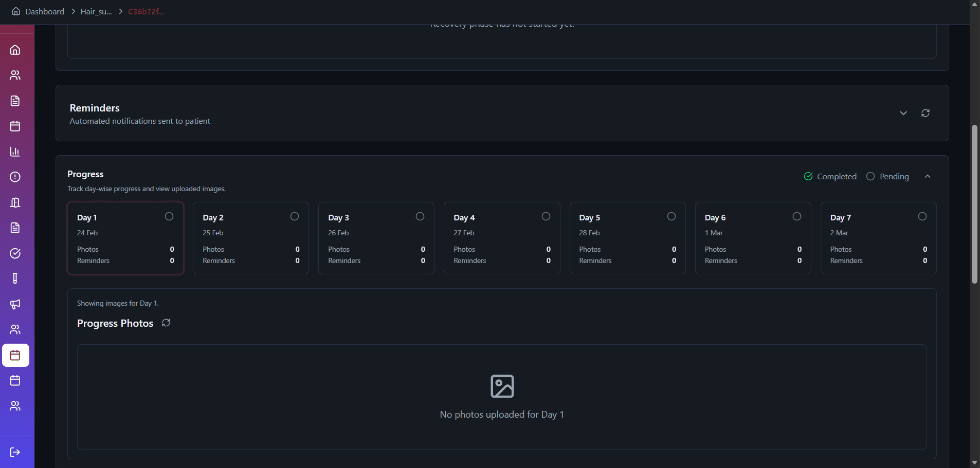Mark Day 1 as completed via its circle
980x468 pixels.
169,216
